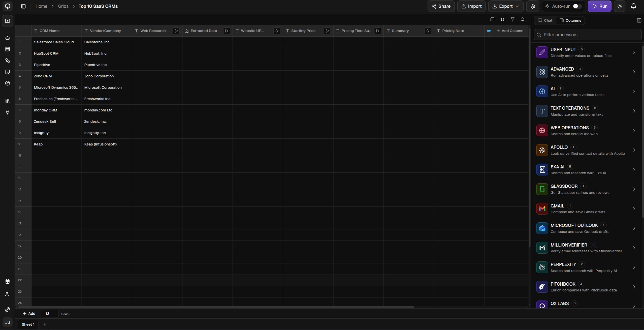The height and width of the screenshot is (330, 644).
Task: Open the workflow shapes icon in sidebar
Action: (x=8, y=61)
